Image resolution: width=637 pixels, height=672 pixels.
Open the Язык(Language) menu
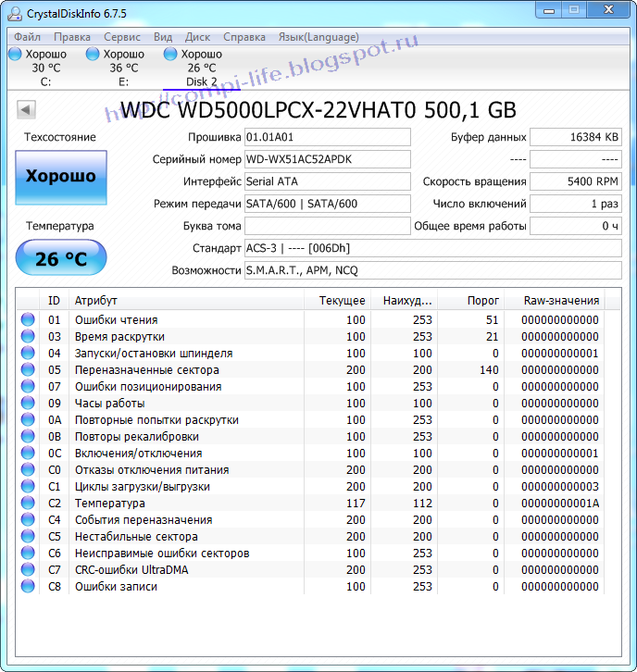pyautogui.click(x=318, y=37)
